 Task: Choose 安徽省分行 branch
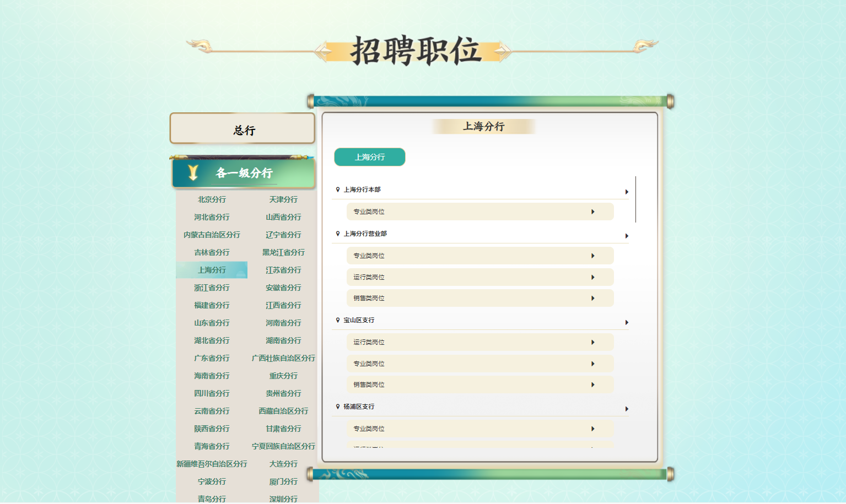click(283, 288)
